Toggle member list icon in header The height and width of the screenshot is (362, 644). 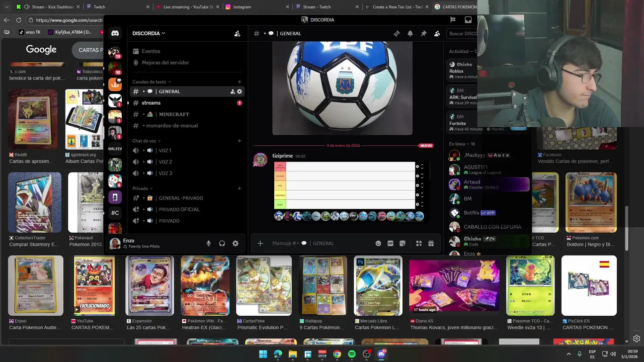437,34
